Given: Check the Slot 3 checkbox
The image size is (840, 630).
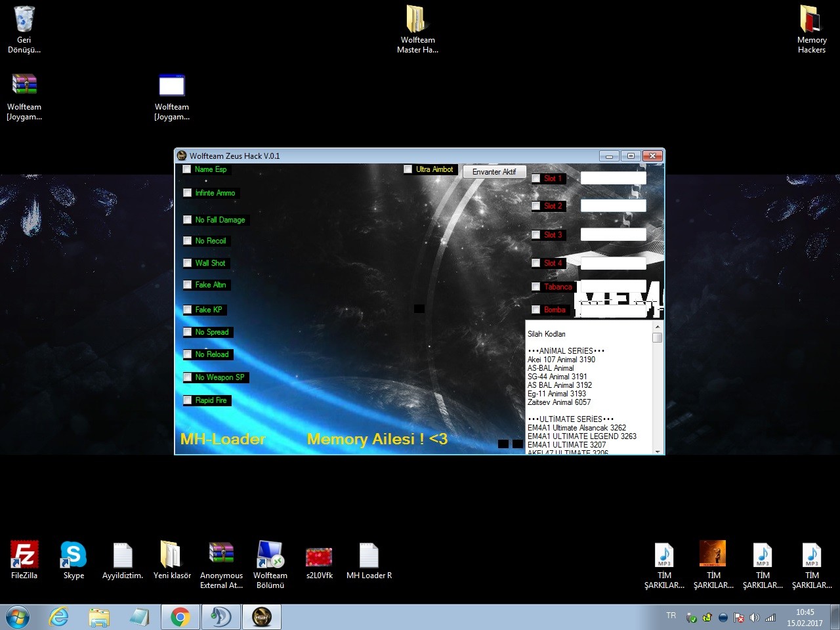Looking at the screenshot, I should 536,235.
